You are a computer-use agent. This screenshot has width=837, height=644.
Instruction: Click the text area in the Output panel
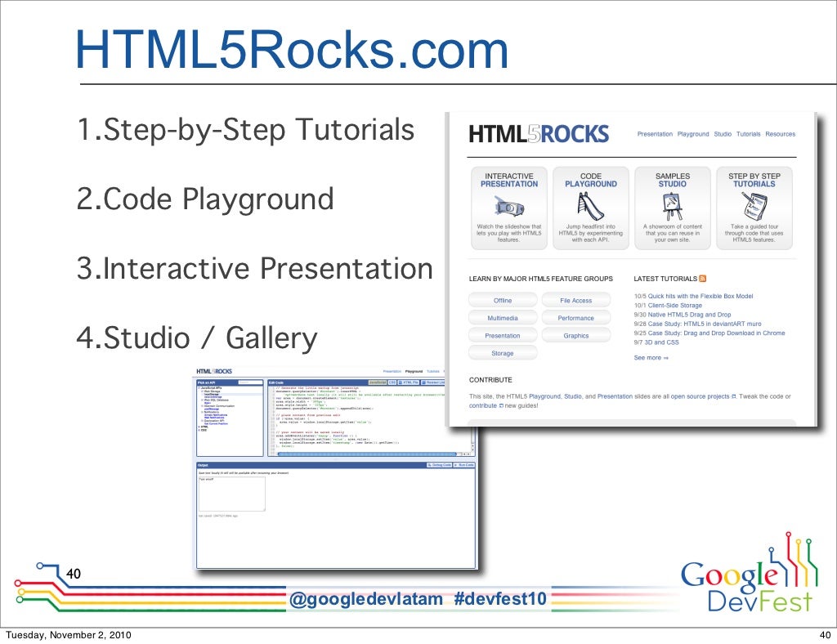(231, 494)
